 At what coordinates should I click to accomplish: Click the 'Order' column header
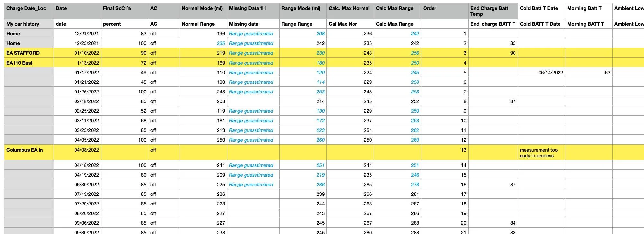(x=444, y=11)
